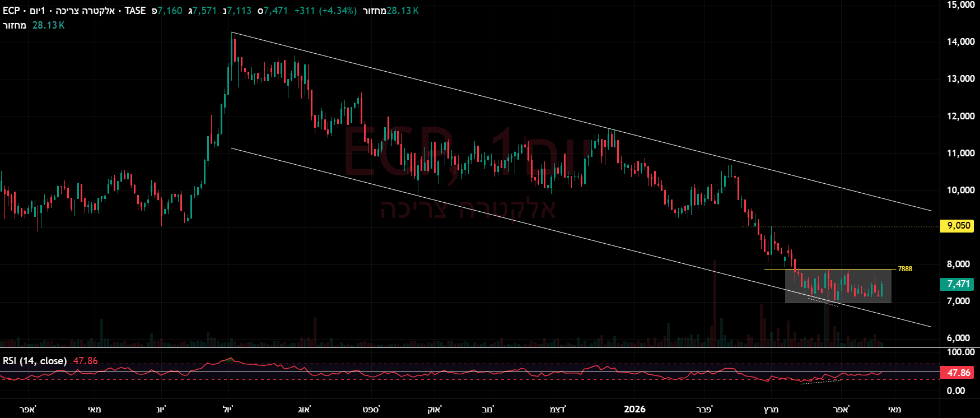Click the אוג' month label on time axis
Viewport: 980px width, 418px height.
(x=304, y=410)
